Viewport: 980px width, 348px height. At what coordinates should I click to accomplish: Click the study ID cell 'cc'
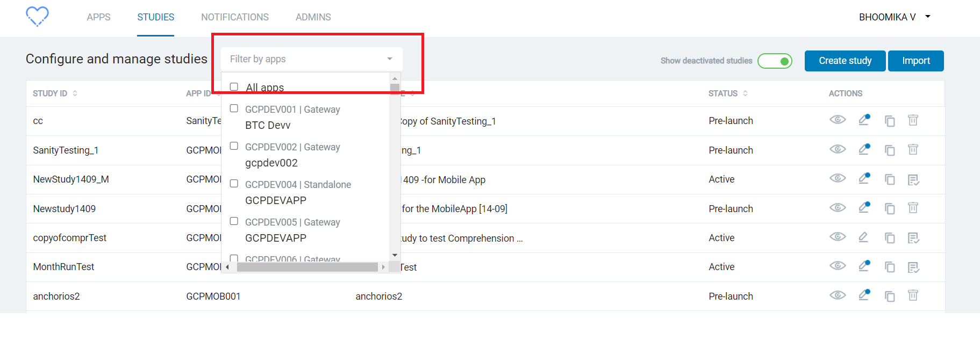pos(38,121)
